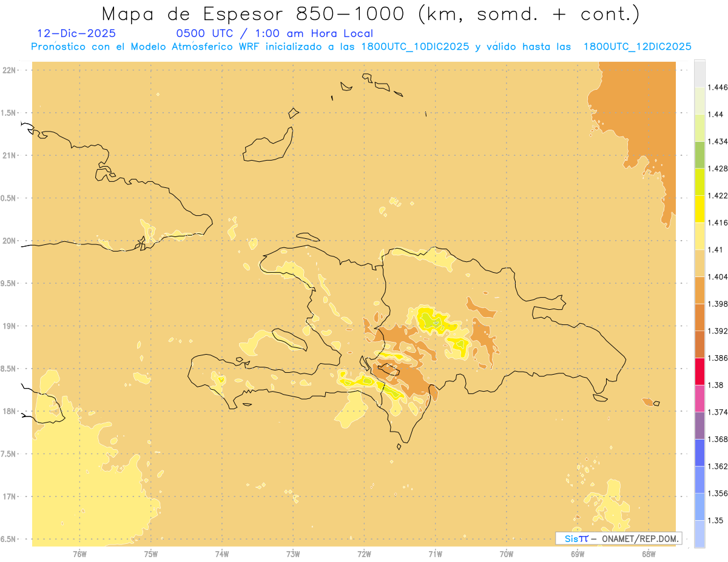The height and width of the screenshot is (562, 728).
Task: Click the "20N" latitude label
Action: point(8,241)
